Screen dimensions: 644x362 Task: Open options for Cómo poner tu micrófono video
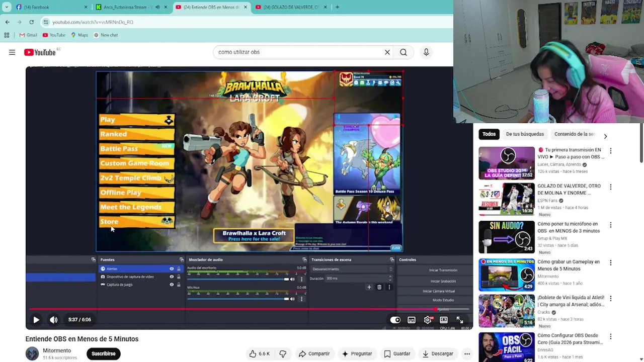[611, 225]
